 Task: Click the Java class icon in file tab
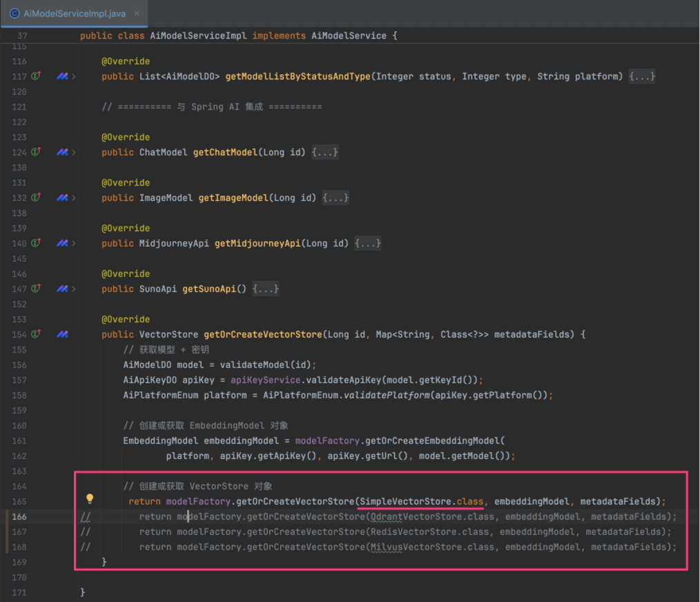click(x=14, y=13)
